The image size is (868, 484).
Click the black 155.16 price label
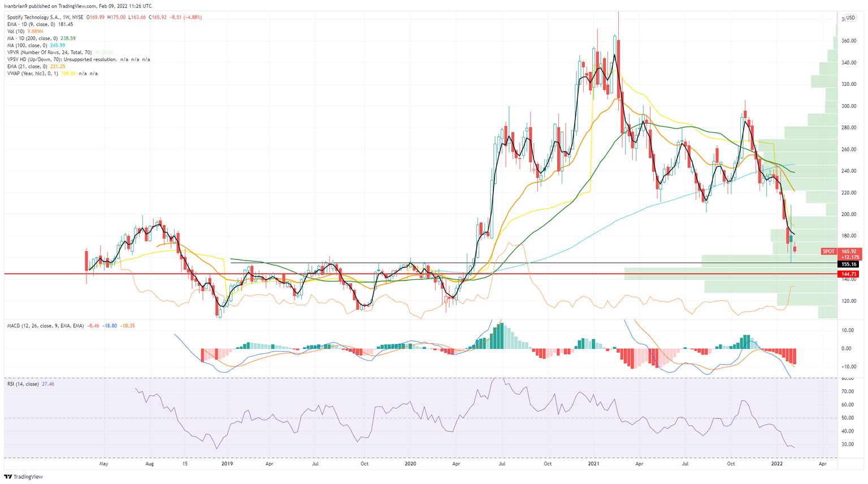[x=849, y=264]
